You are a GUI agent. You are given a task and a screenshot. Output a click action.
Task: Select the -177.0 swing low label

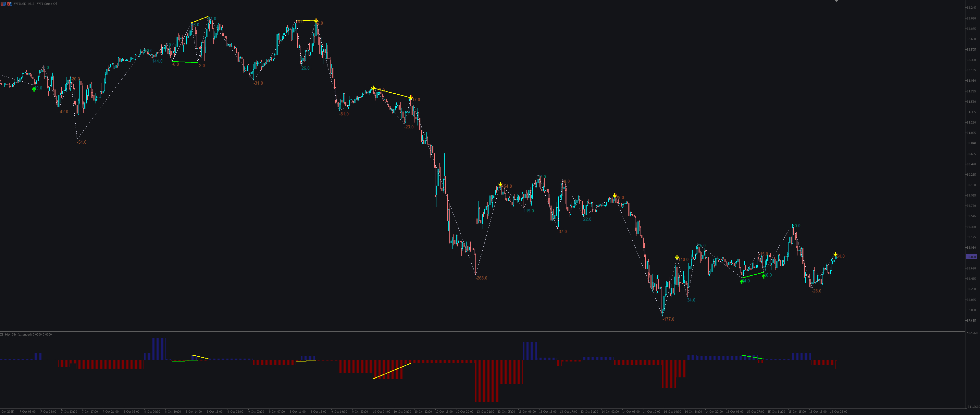668,319
